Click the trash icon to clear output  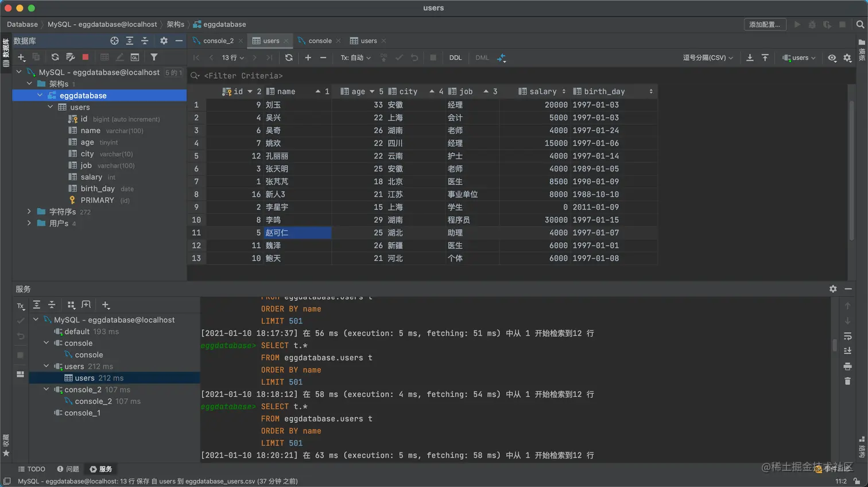coord(847,381)
